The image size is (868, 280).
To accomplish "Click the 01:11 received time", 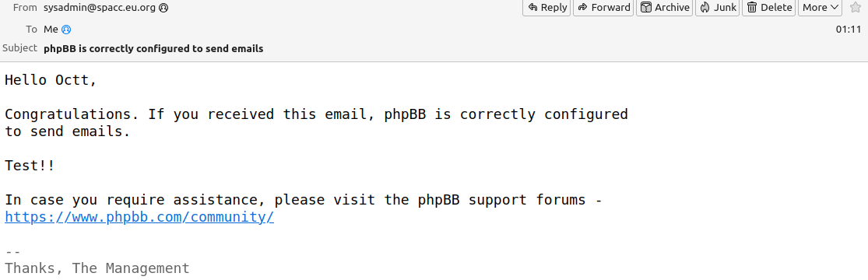I will 849,30.
